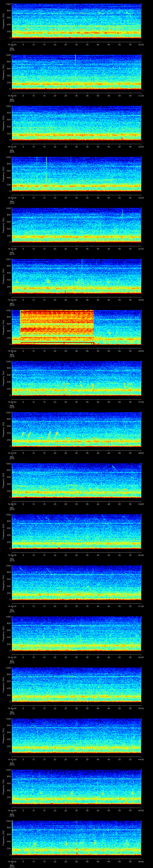Click the vertical spike in the 19:34 spectrogram
The image size is (153, 868).
[82, 263]
